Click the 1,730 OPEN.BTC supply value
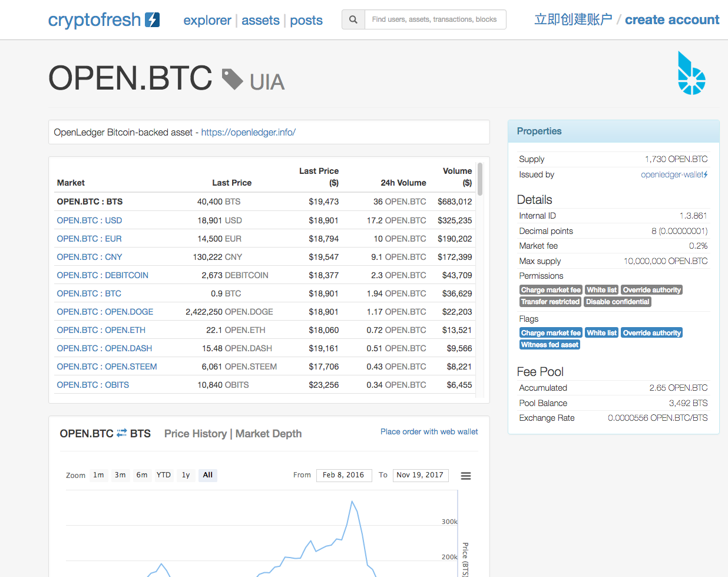Viewport: 728px width, 577px height. click(676, 159)
